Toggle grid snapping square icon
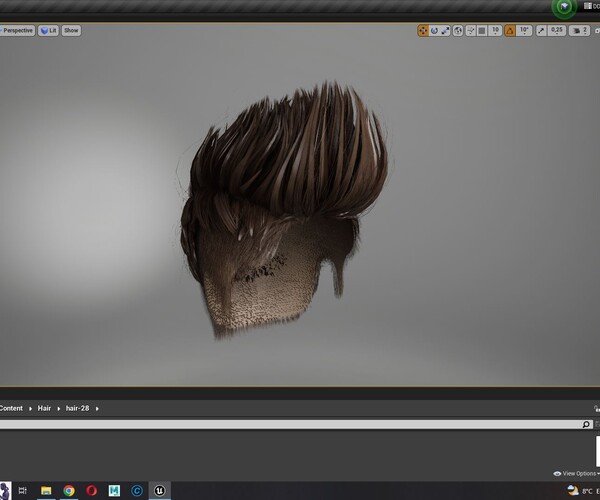Viewport: 600px width, 500px height. pos(482,31)
